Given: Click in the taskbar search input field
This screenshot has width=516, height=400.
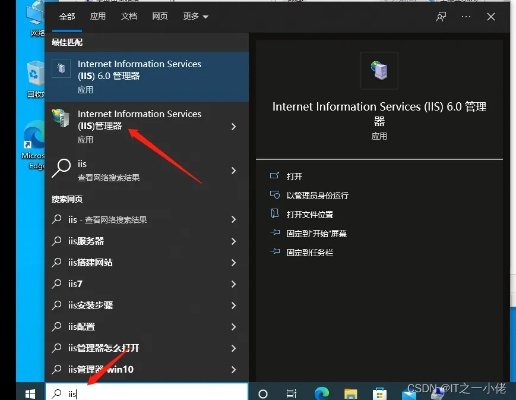Looking at the screenshot, I should tap(147, 393).
